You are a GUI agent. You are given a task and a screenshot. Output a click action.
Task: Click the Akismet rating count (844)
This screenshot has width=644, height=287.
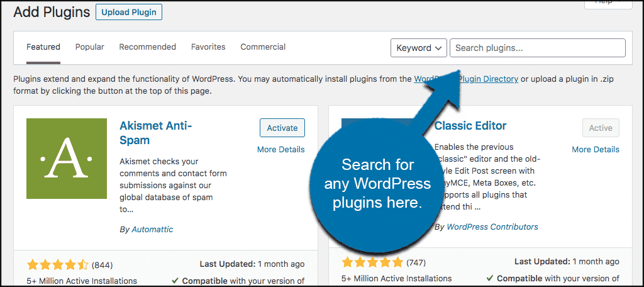pyautogui.click(x=102, y=265)
